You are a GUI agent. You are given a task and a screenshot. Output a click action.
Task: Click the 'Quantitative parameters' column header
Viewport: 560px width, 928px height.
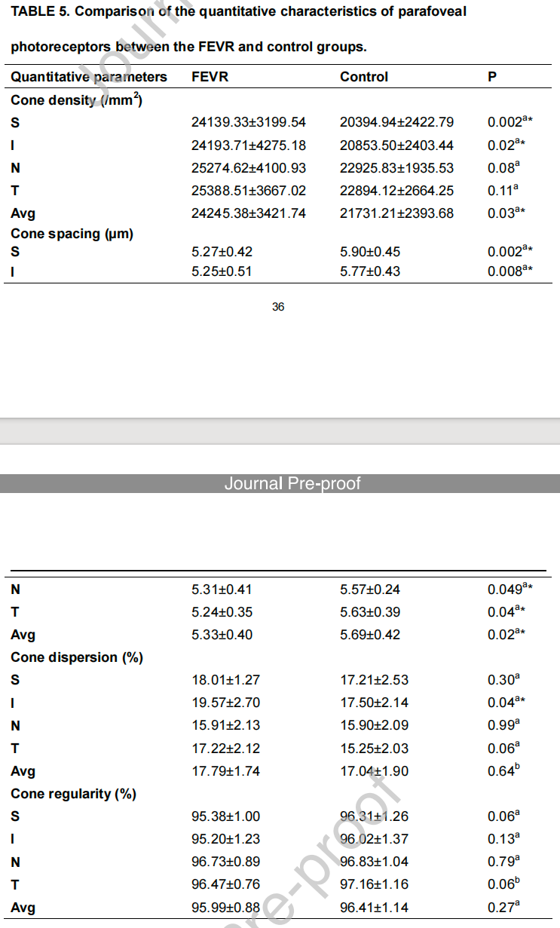[x=89, y=77]
